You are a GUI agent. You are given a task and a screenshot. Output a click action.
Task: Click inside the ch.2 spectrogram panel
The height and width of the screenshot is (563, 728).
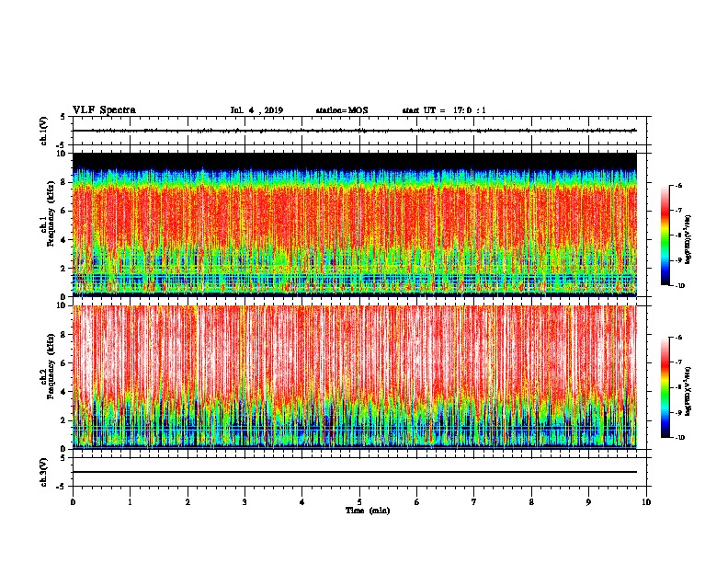[x=355, y=377]
